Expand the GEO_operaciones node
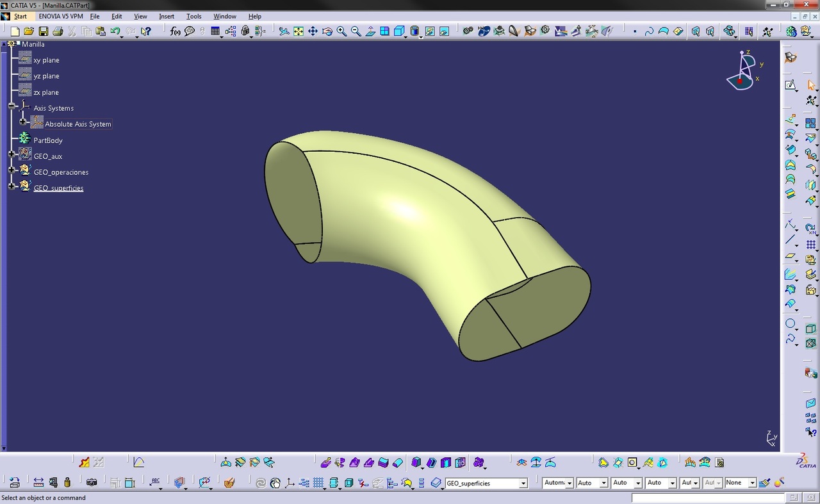The width and height of the screenshot is (820, 504). 12,170
